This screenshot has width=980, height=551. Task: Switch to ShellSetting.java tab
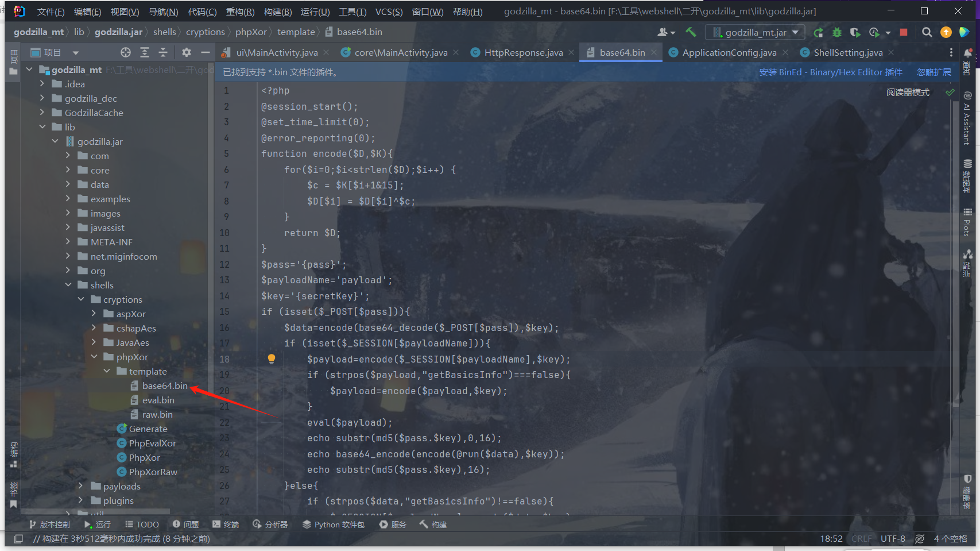pos(848,52)
